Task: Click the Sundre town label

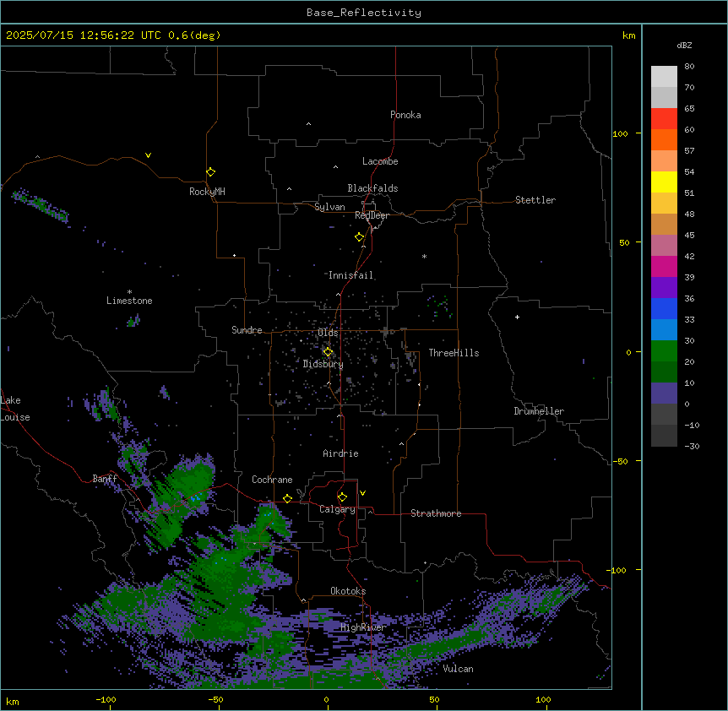Action: click(247, 330)
